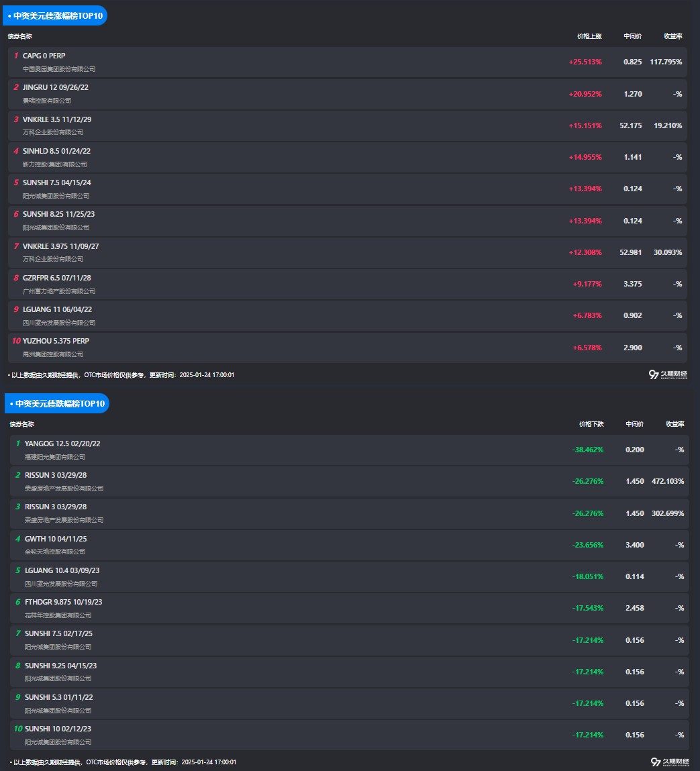Select SUNSHI 7.5 02/17/25 bond name

58,633
